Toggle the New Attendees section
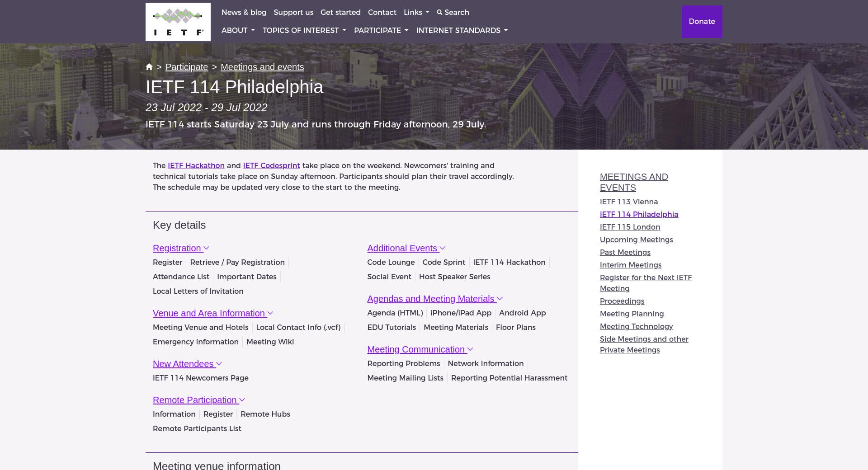The width and height of the screenshot is (868, 470). click(x=187, y=364)
